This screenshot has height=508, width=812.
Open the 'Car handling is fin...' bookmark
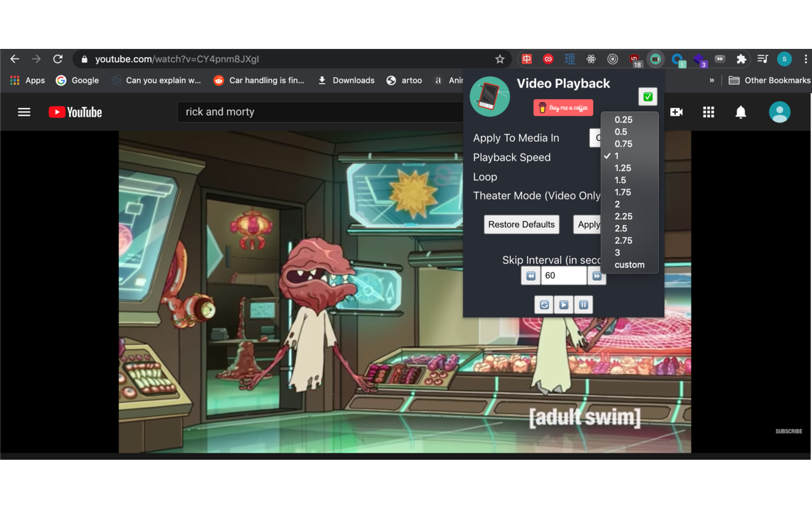(x=259, y=81)
